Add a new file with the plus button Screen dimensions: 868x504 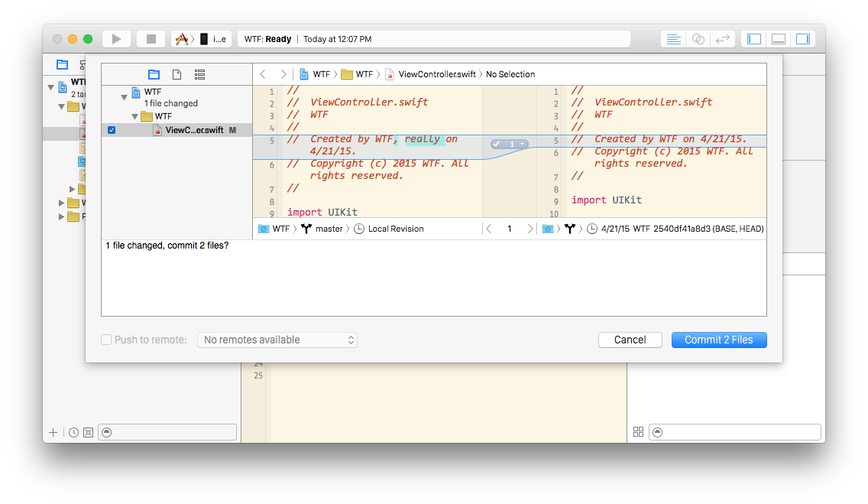tap(53, 433)
